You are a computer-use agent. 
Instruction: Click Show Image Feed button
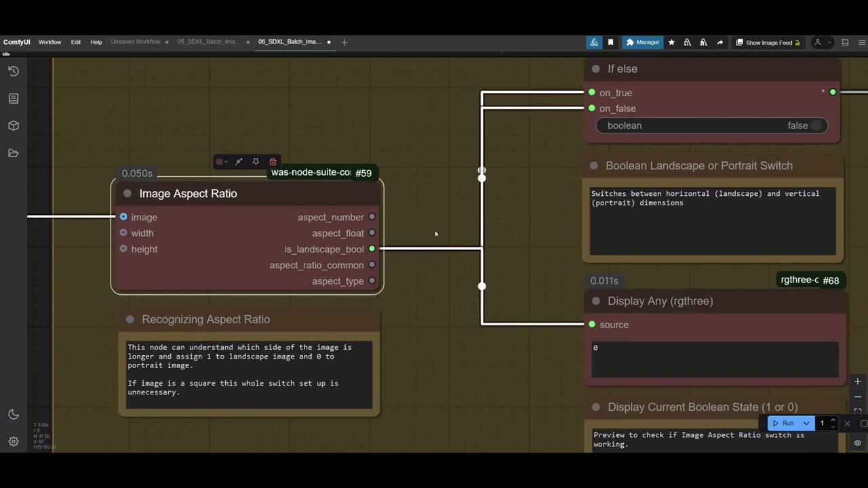(x=768, y=42)
